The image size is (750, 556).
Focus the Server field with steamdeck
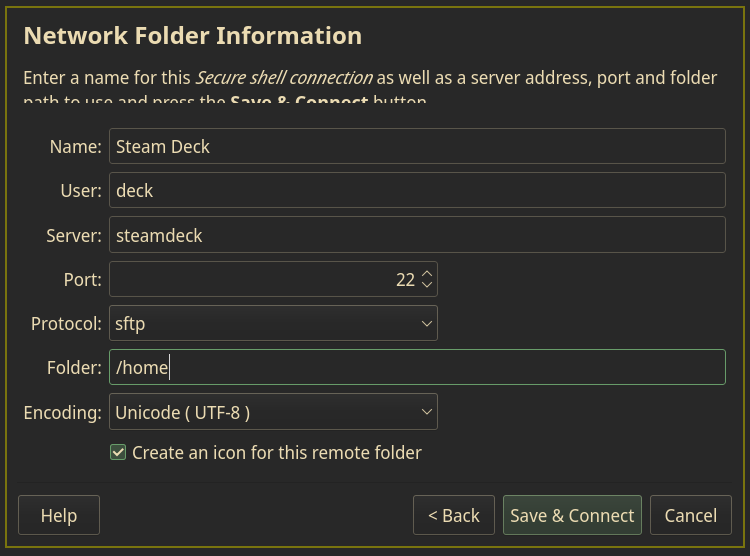pos(416,235)
